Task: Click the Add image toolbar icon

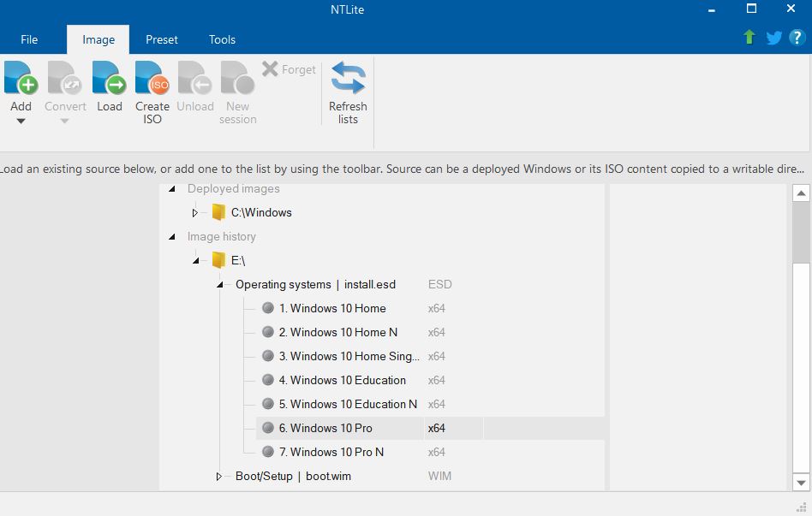Action: pyautogui.click(x=21, y=78)
